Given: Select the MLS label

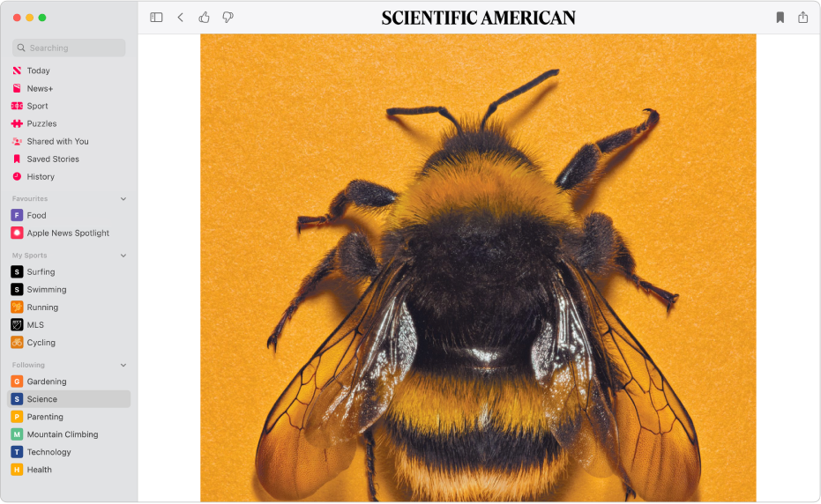Looking at the screenshot, I should 35,325.
